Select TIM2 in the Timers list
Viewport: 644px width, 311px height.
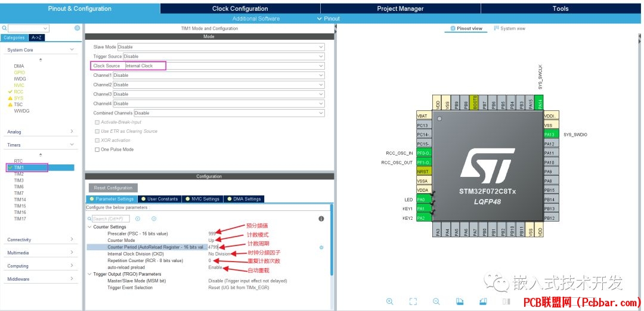click(x=19, y=174)
